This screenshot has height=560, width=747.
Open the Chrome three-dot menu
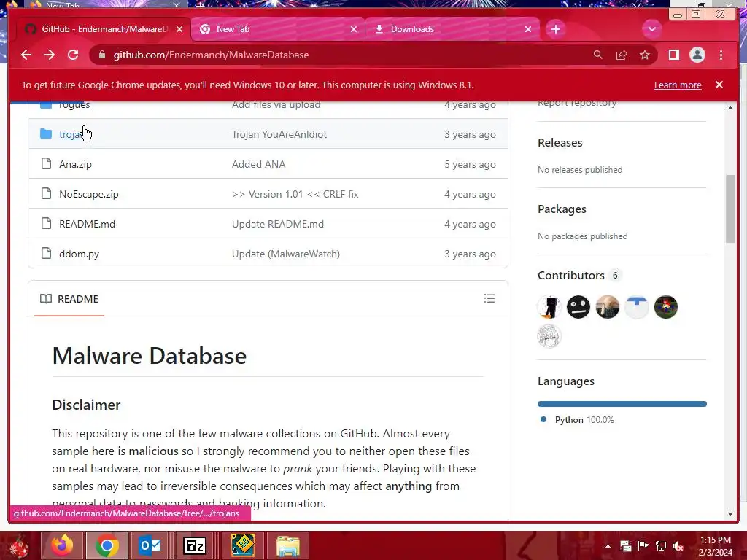(721, 55)
